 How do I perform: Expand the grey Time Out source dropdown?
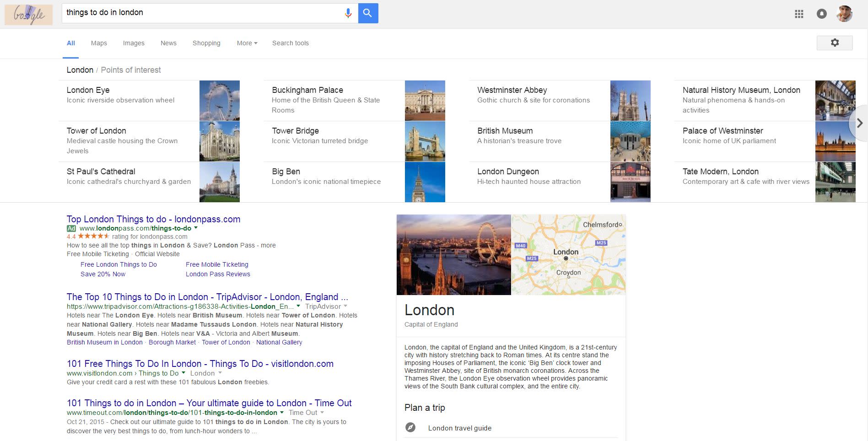tap(322, 412)
